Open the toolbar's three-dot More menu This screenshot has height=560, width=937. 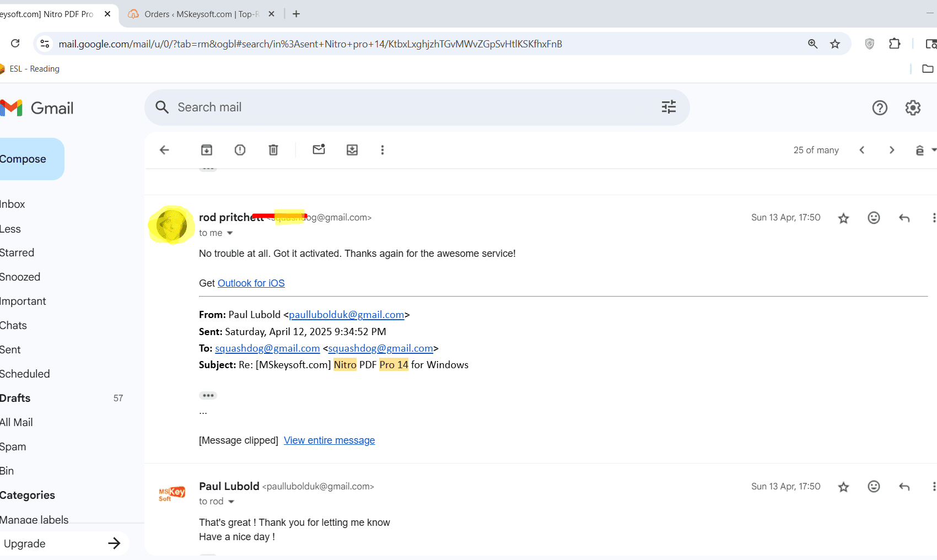click(x=383, y=150)
